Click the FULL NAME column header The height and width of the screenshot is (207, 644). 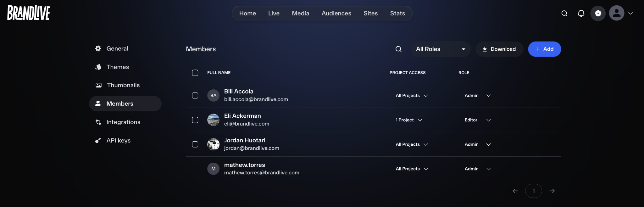[x=219, y=73]
